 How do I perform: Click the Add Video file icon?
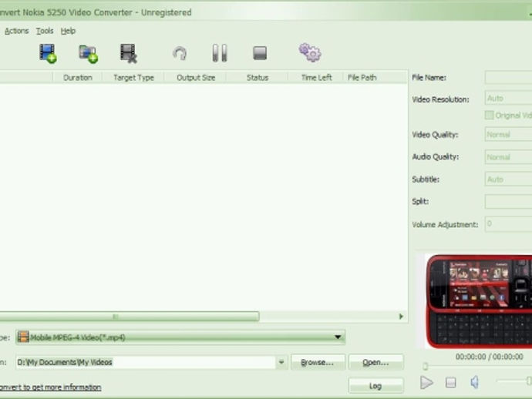click(x=48, y=54)
